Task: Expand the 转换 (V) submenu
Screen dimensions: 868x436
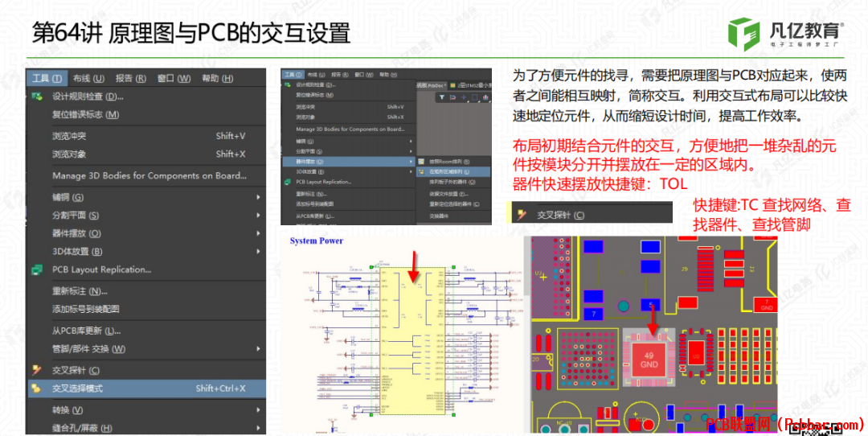Action: pyautogui.click(x=146, y=410)
